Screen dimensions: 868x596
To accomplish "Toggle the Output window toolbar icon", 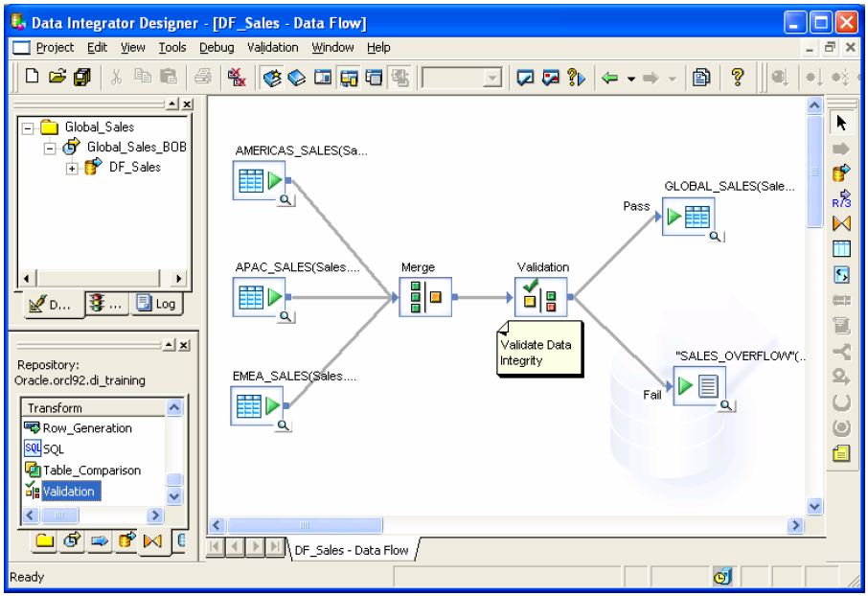I will [x=375, y=77].
